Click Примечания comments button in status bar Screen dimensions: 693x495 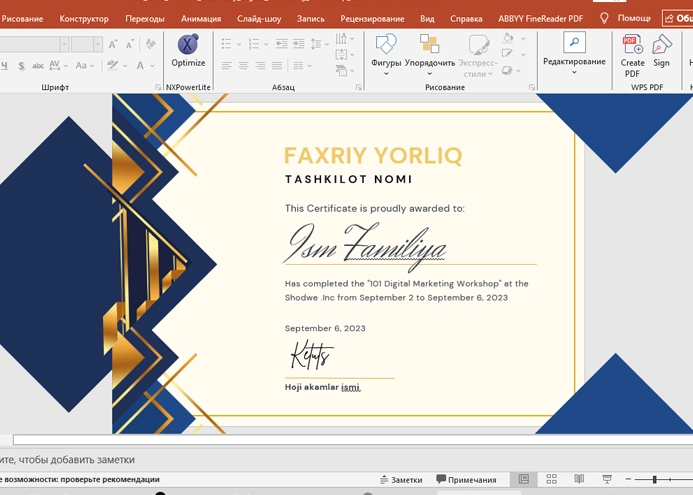pos(466,480)
